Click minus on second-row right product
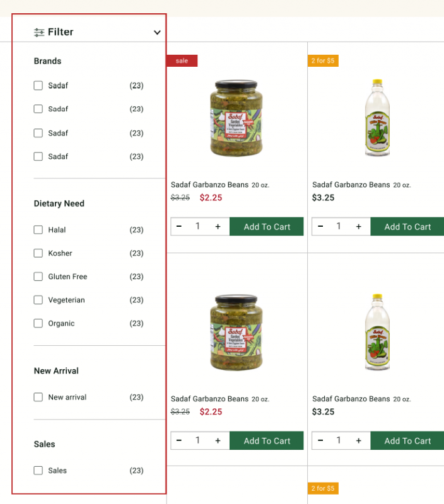 [320, 441]
